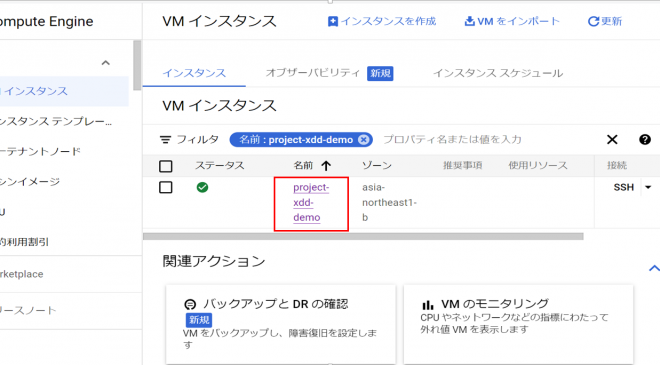Open Marketplace in the sidebar
Screen dimensions: 660x365
22,274
